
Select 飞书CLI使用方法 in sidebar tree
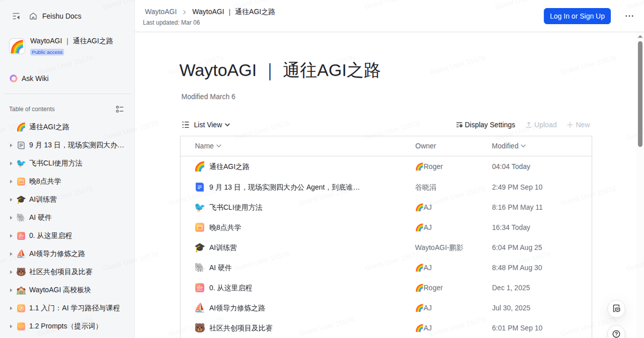tap(56, 163)
